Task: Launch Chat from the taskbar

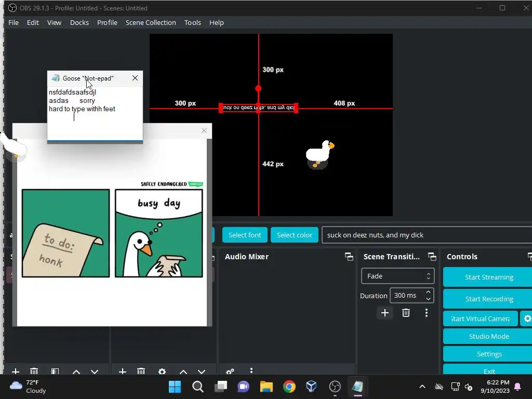Action: 243,387
